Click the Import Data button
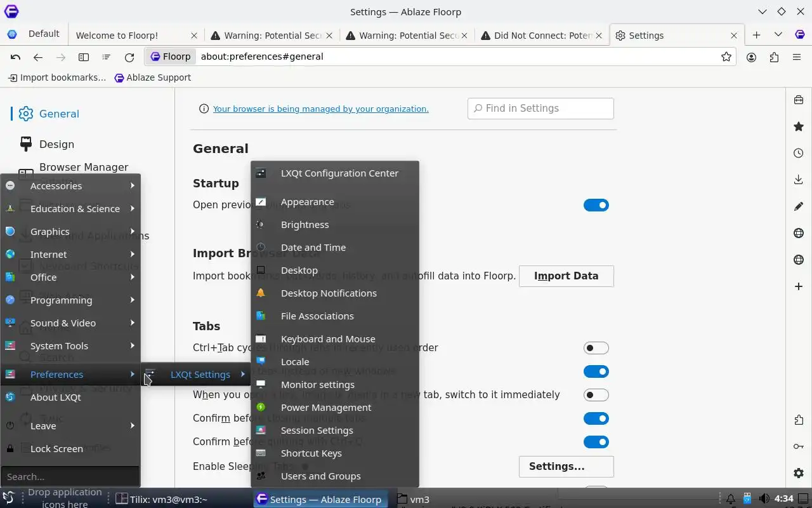Viewport: 812px width, 508px height. coord(566,276)
